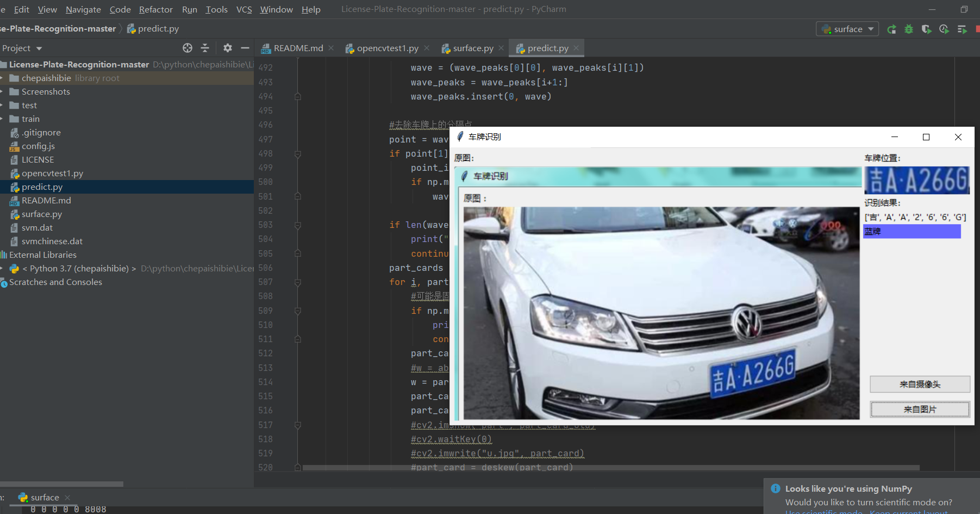The image size is (980, 514).
Task: Toggle code fold marker at line 507
Action: [x=298, y=282]
